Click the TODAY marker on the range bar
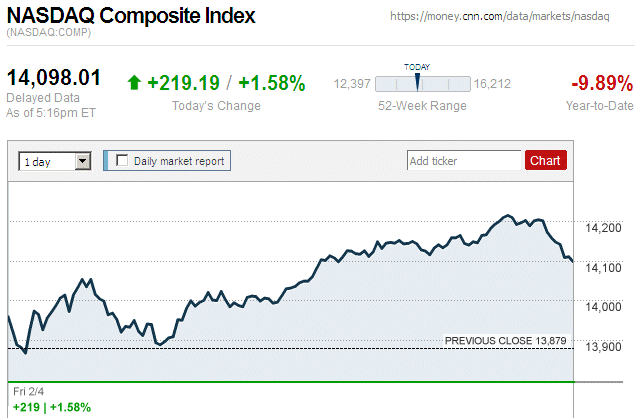The width and height of the screenshot is (640, 420). (417, 82)
